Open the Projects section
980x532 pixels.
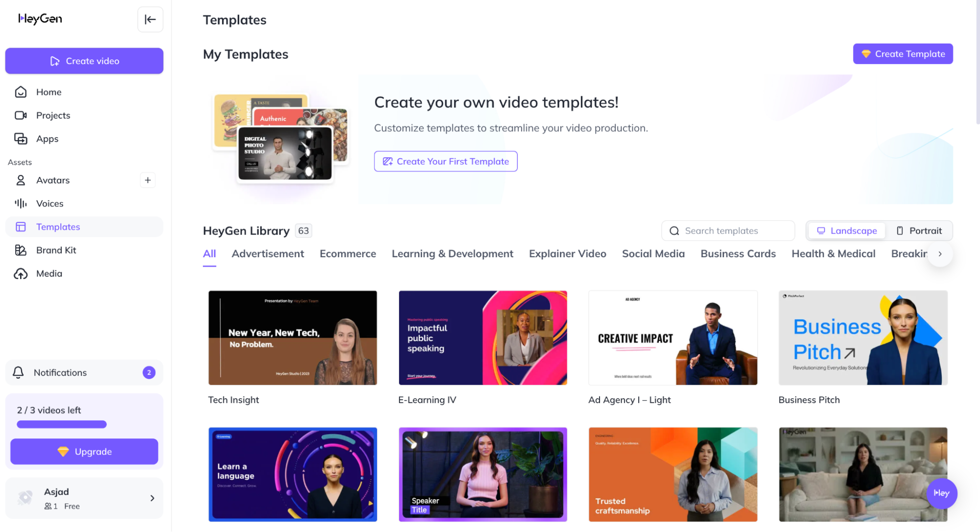53,115
